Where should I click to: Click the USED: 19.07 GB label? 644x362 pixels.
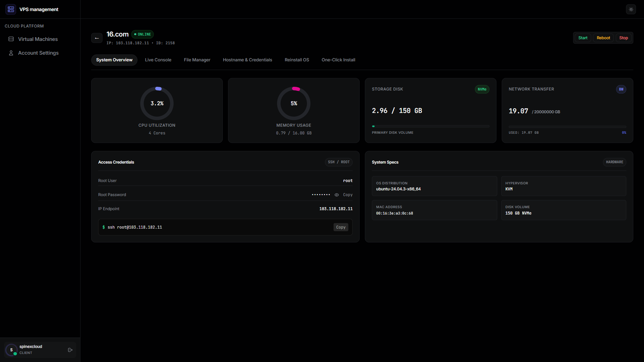click(524, 133)
